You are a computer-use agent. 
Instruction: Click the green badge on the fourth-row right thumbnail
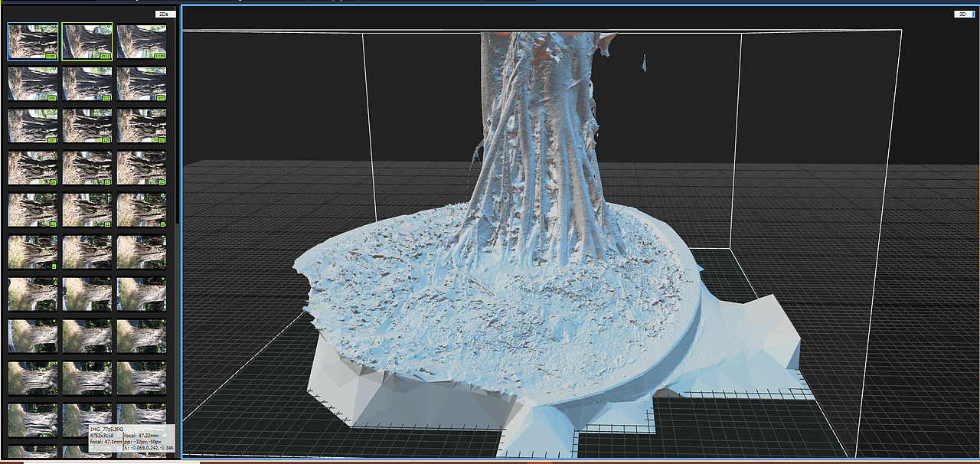point(162,182)
